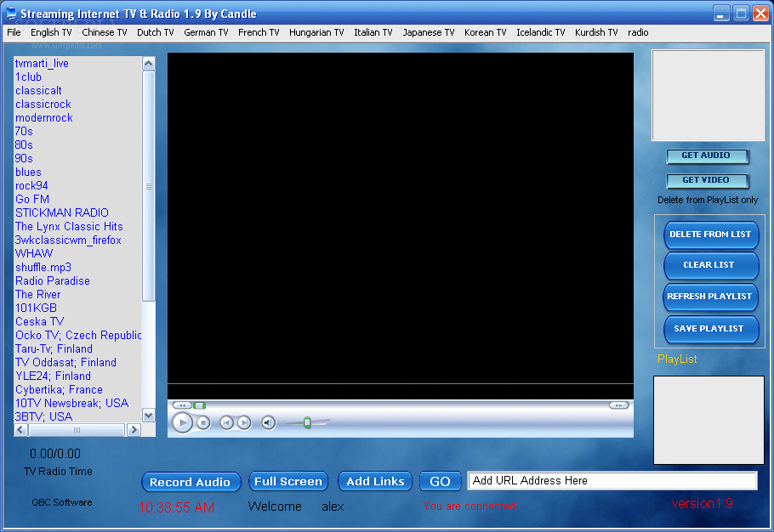Click the GET AUDIO button
Screen dimensions: 774x532
point(707,156)
